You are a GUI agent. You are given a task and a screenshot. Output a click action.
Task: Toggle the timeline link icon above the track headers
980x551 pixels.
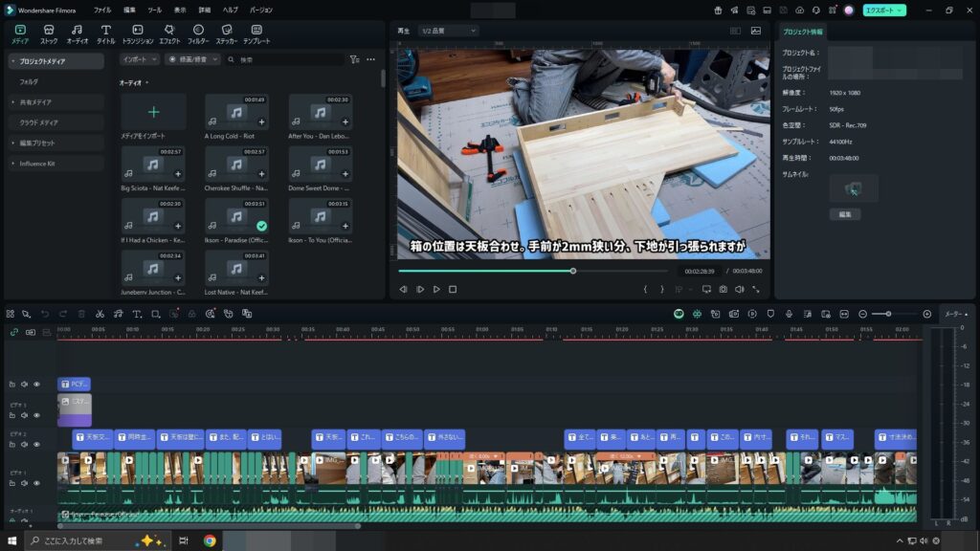point(14,332)
